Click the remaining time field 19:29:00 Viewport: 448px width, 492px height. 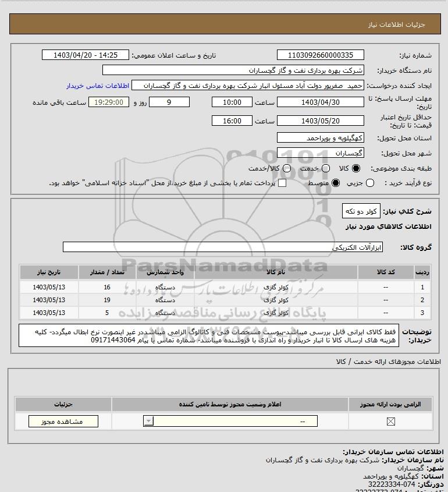[109, 102]
